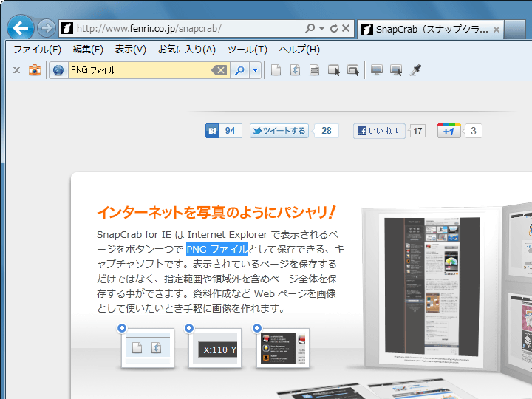Close the SnapCrab toolbar with X

[x=16, y=70]
